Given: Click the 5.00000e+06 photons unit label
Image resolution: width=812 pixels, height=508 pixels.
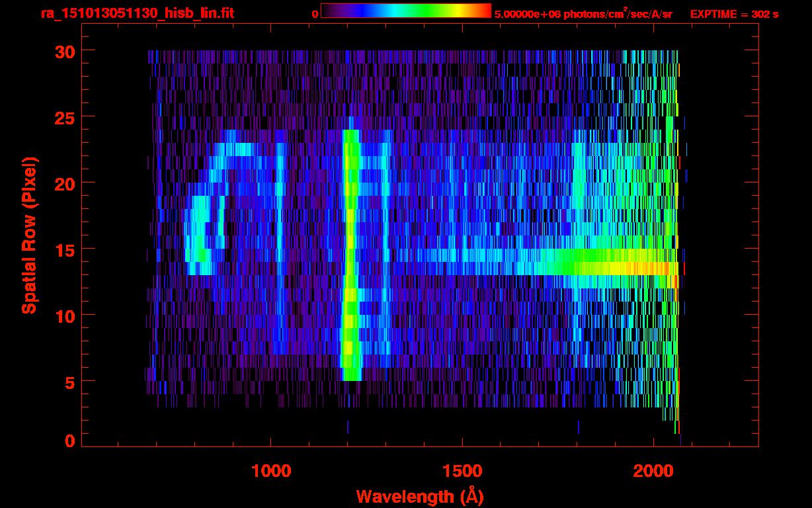Looking at the screenshot, I should click(583, 14).
